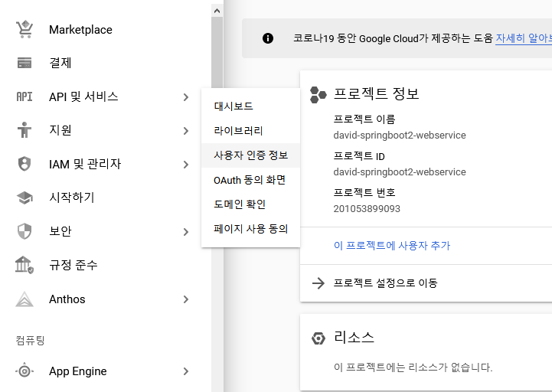Open the 결제 navigation item
This screenshot has height=392, width=552.
[106, 63]
